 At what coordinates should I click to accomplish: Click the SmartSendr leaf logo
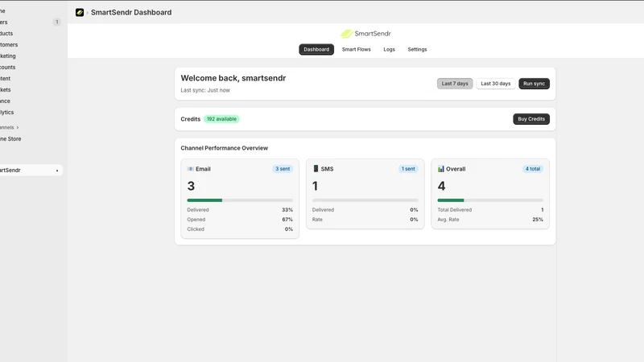[x=346, y=34]
